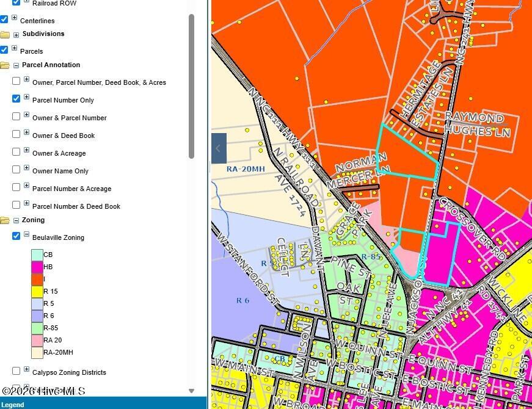
Task: Enable the Owner & Acreage checkbox
Action: pos(16,151)
